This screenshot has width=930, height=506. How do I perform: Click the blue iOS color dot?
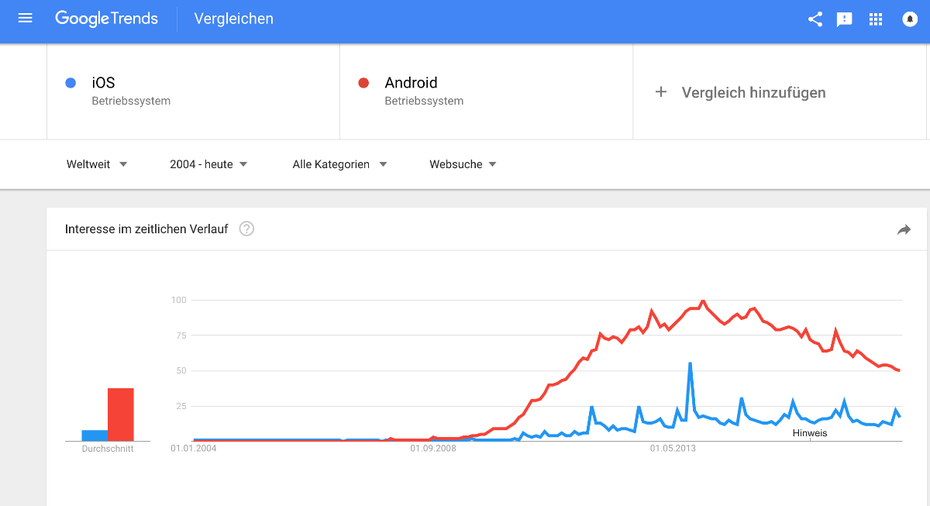click(x=71, y=83)
